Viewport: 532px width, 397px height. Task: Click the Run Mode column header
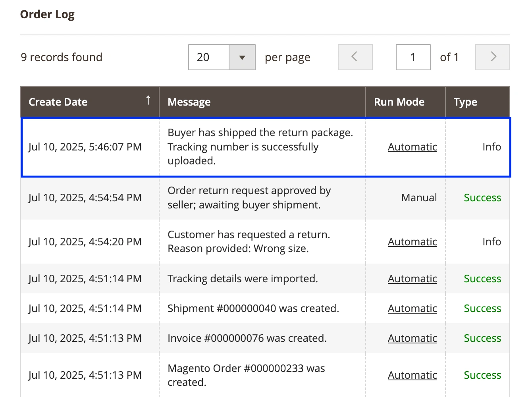point(399,102)
